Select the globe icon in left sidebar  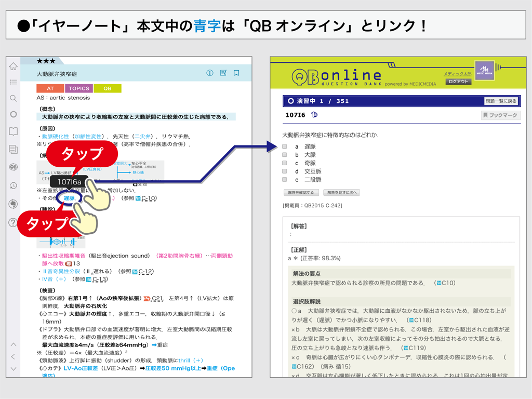click(x=13, y=204)
